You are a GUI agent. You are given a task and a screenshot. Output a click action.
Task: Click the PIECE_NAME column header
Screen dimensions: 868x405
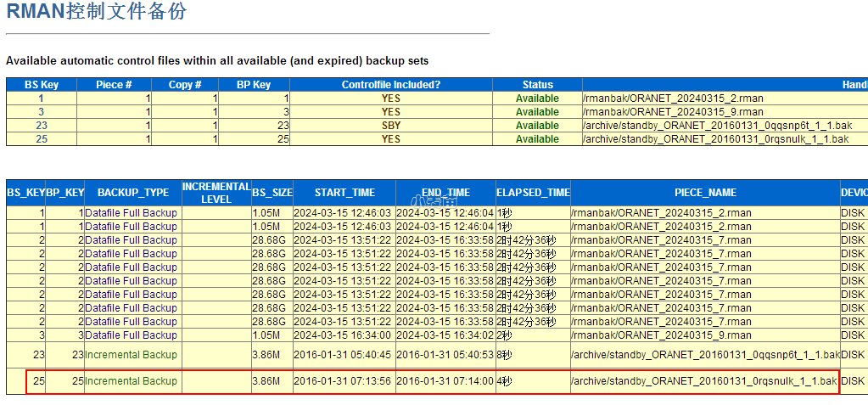coord(705,193)
